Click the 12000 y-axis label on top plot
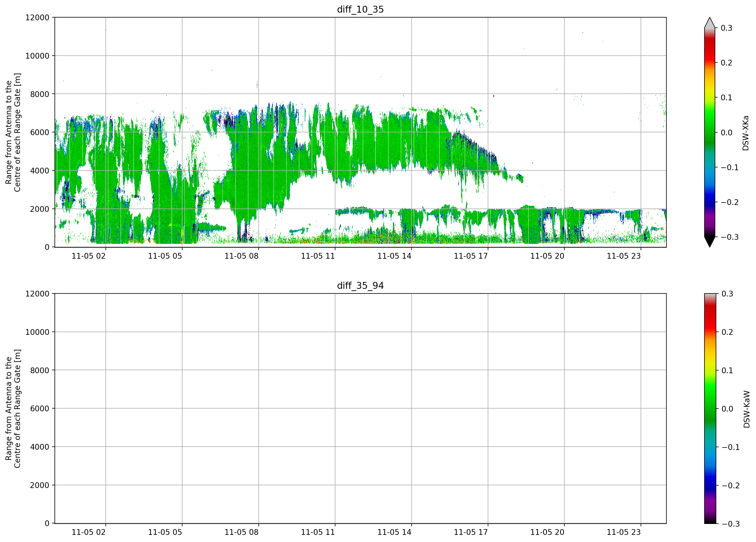 (x=37, y=18)
